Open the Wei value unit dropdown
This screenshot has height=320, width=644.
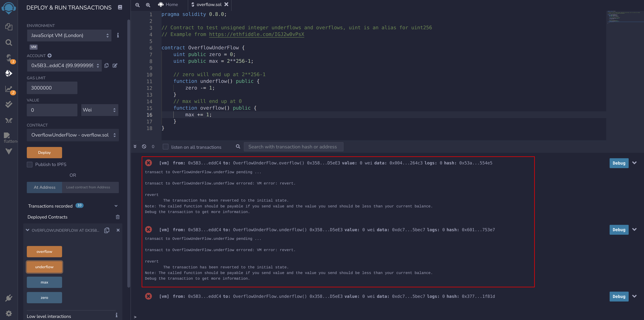click(100, 110)
